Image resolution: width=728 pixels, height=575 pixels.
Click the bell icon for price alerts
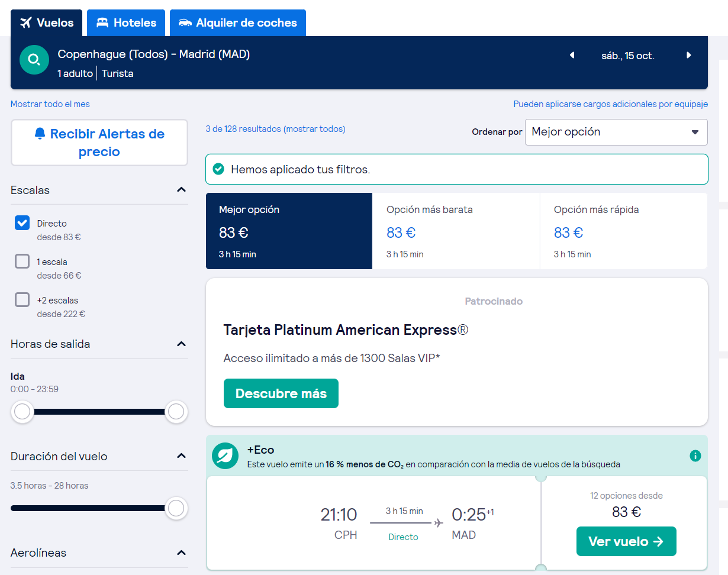40,134
